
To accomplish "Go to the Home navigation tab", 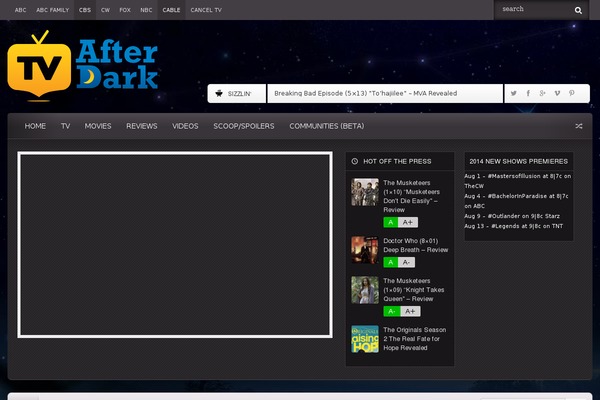I will (35, 126).
